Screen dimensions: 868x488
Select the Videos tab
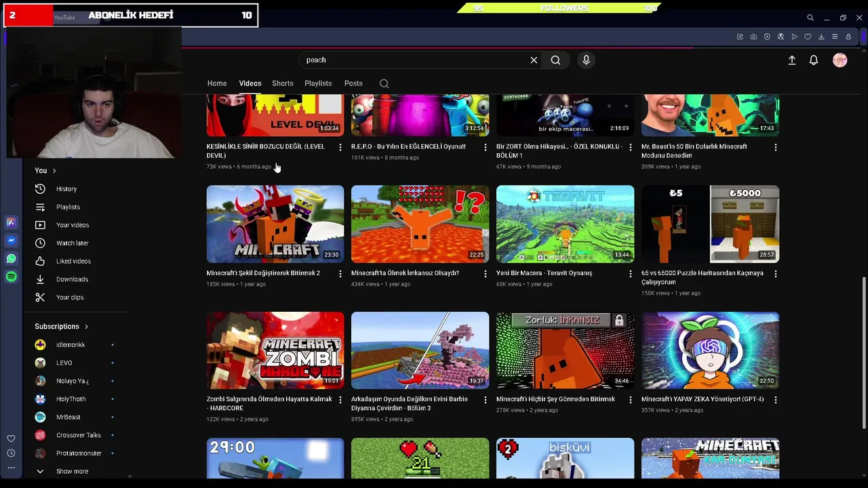click(250, 83)
